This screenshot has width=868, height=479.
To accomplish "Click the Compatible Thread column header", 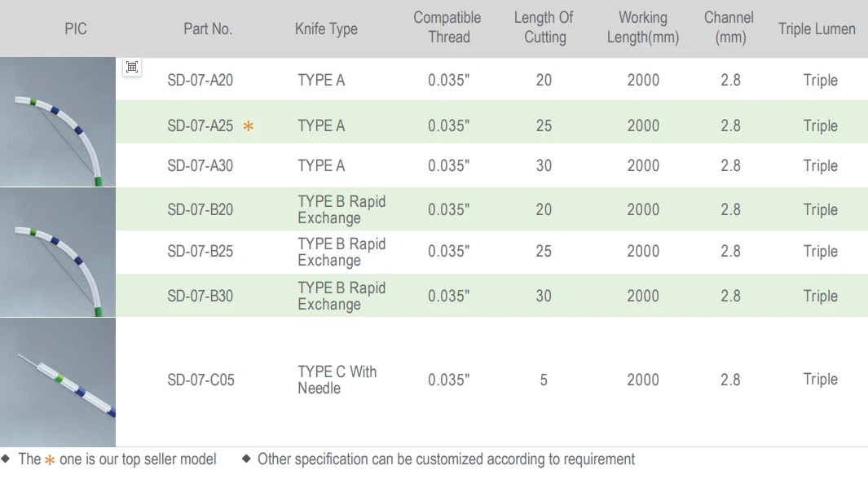I will pos(447,28).
